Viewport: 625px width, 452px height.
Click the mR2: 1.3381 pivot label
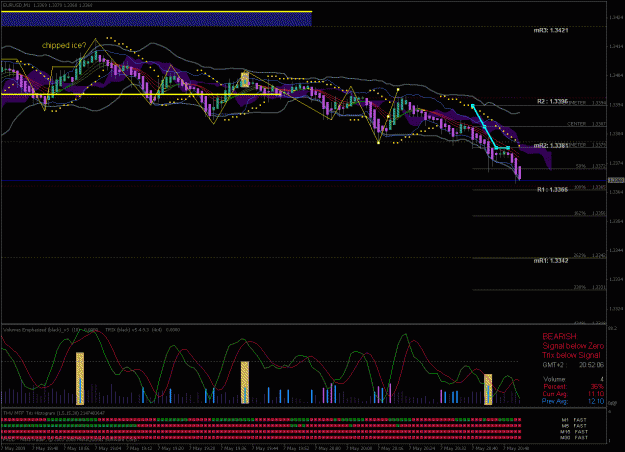[551, 145]
